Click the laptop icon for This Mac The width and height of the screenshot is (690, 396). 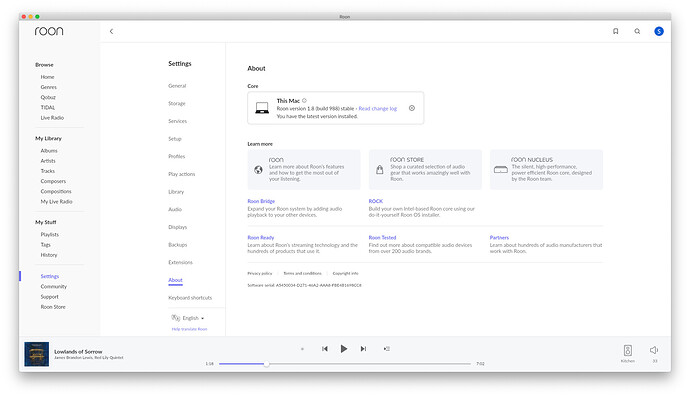coord(262,108)
